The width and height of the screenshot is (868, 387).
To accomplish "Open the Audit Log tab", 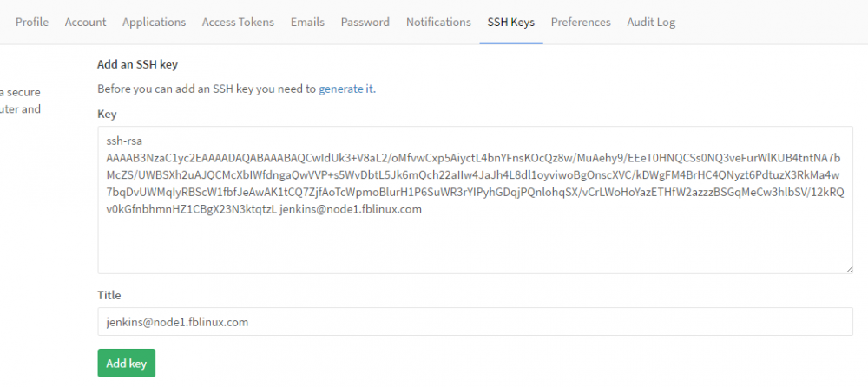I will tap(651, 22).
